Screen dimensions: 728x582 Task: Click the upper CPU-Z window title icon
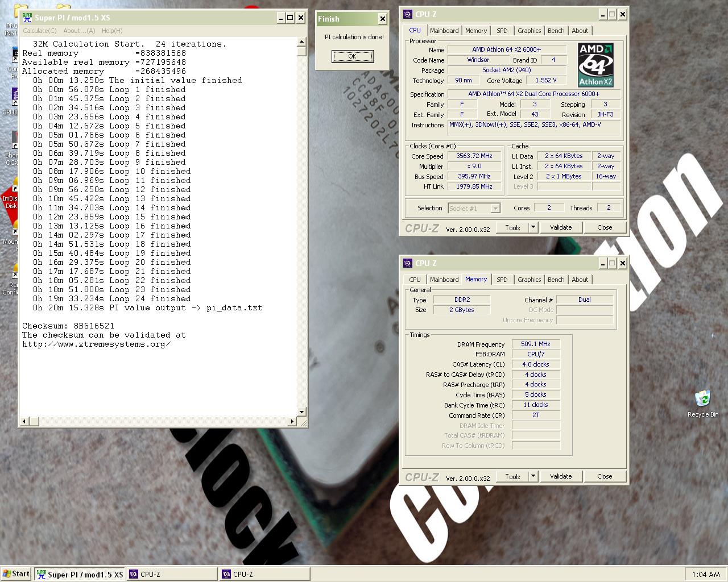point(407,14)
